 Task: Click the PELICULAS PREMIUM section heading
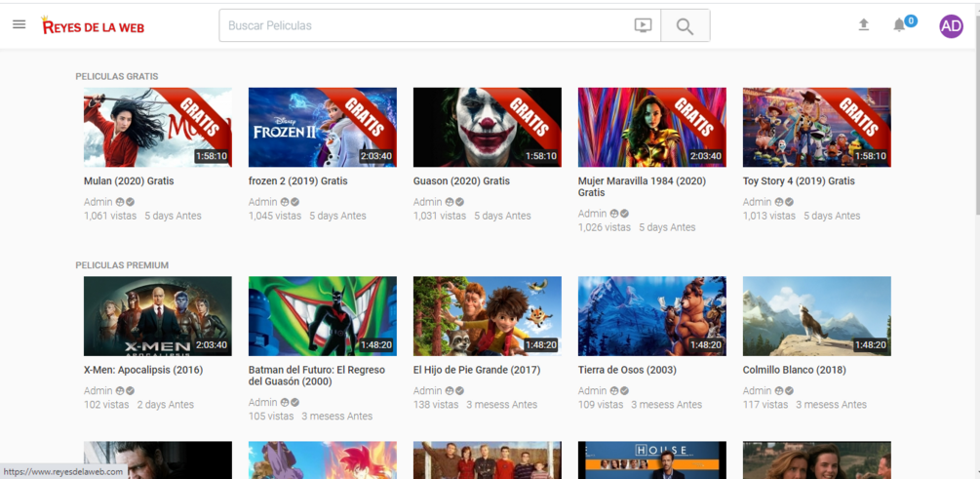coord(122,265)
